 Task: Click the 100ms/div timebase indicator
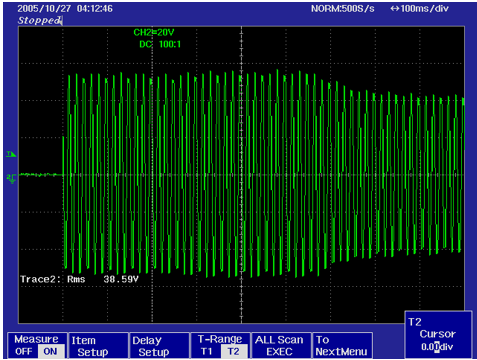click(x=419, y=9)
